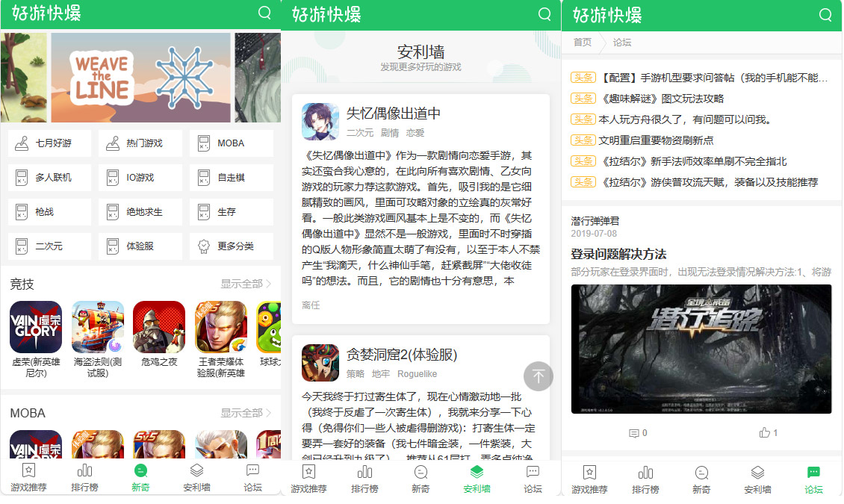Screen dimensions: 844x504
Task: Expand 显示全部 for MOBA section
Action: tap(246, 413)
